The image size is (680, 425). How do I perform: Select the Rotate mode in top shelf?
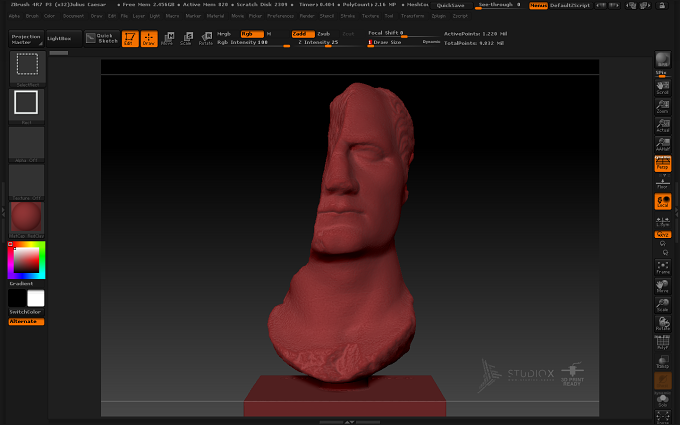pyautogui.click(x=206, y=39)
